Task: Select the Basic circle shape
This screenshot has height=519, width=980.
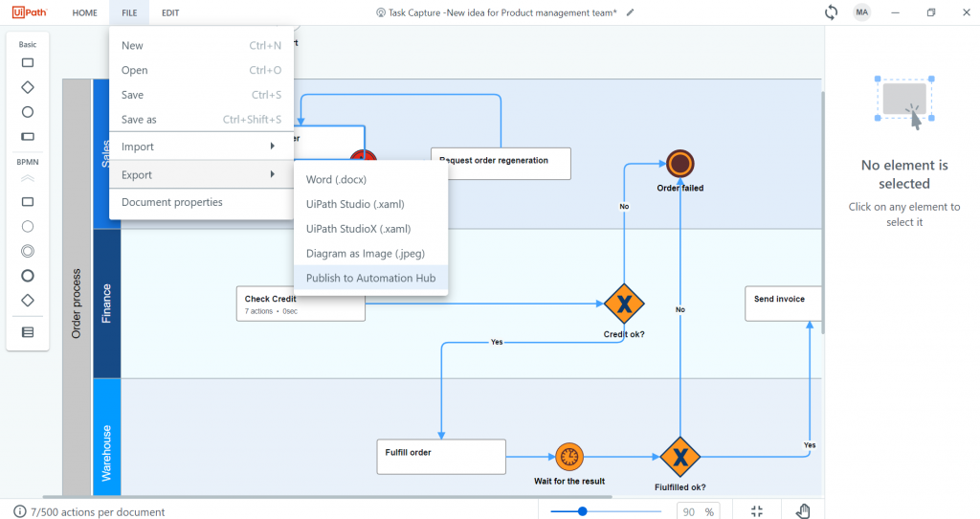Action: tap(28, 112)
